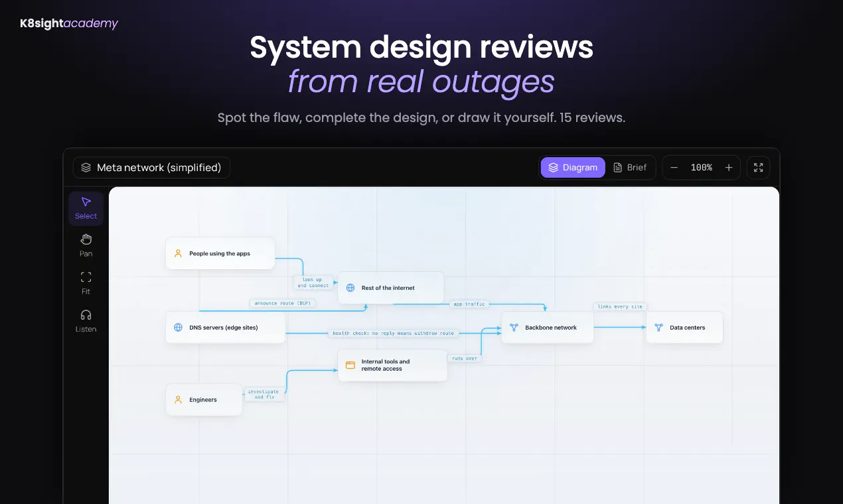Select the Engineers node

coord(204,400)
